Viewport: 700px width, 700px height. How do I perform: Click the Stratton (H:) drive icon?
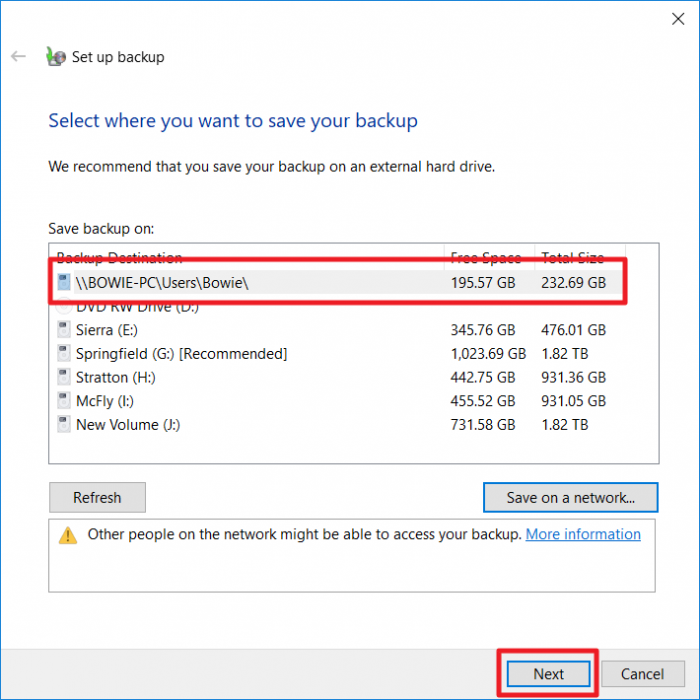pyautogui.click(x=65, y=377)
